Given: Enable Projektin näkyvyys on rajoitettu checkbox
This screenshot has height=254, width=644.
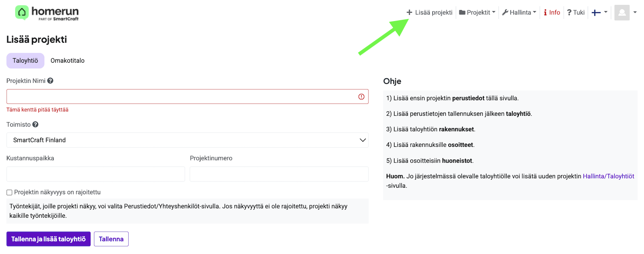Looking at the screenshot, I should click(x=9, y=193).
